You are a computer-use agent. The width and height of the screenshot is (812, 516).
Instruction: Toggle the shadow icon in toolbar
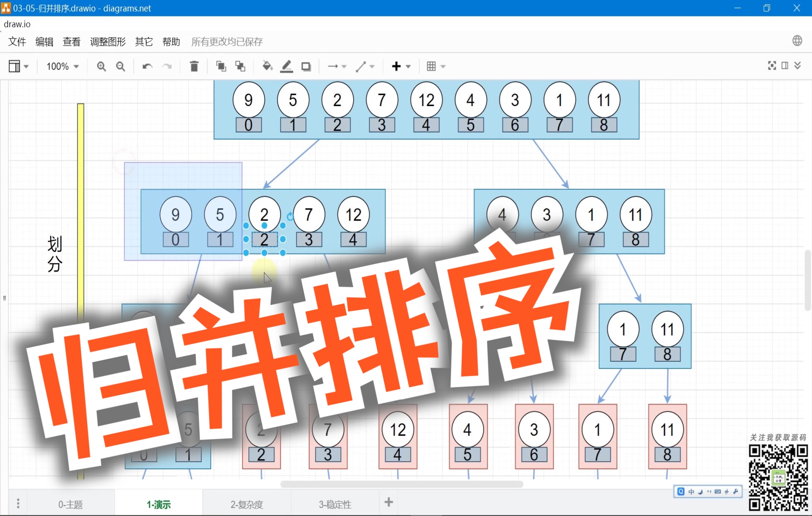(x=306, y=66)
